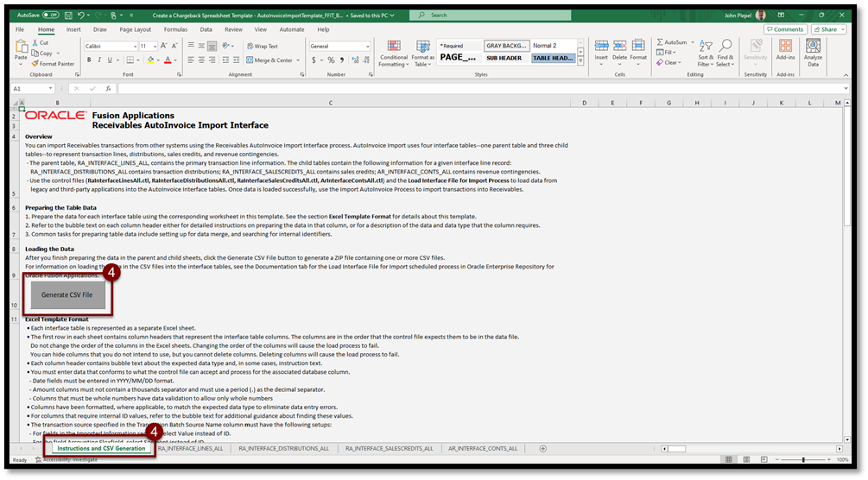Image resolution: width=868 pixels, height=480 pixels.
Task: Increase font size with larger A icon
Action: [164, 47]
